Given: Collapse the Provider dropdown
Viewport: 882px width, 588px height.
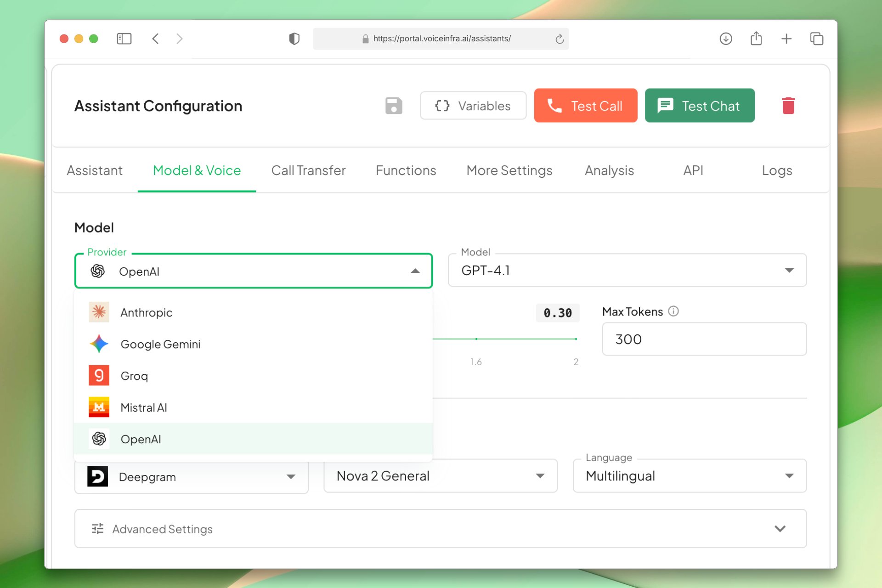Looking at the screenshot, I should click(x=415, y=271).
